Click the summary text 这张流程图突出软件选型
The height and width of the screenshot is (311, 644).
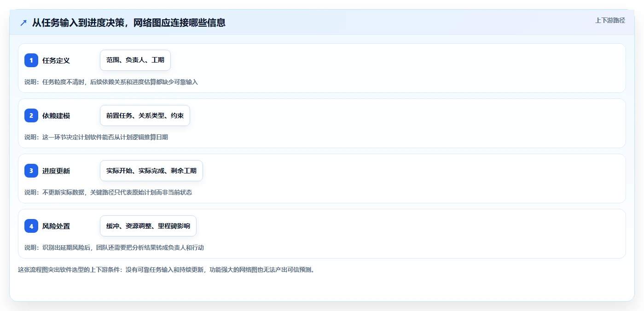coord(166,270)
